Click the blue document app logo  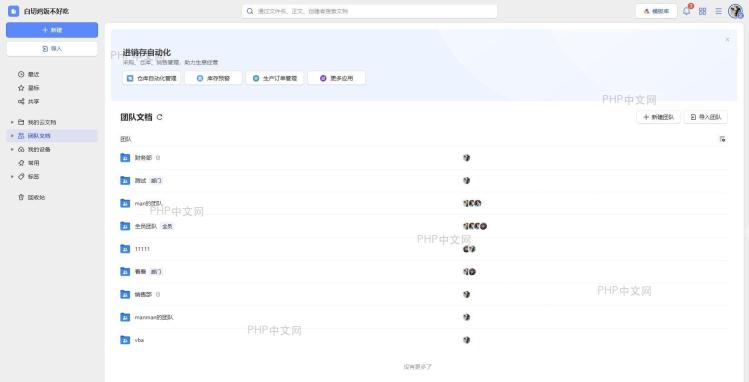13,11
